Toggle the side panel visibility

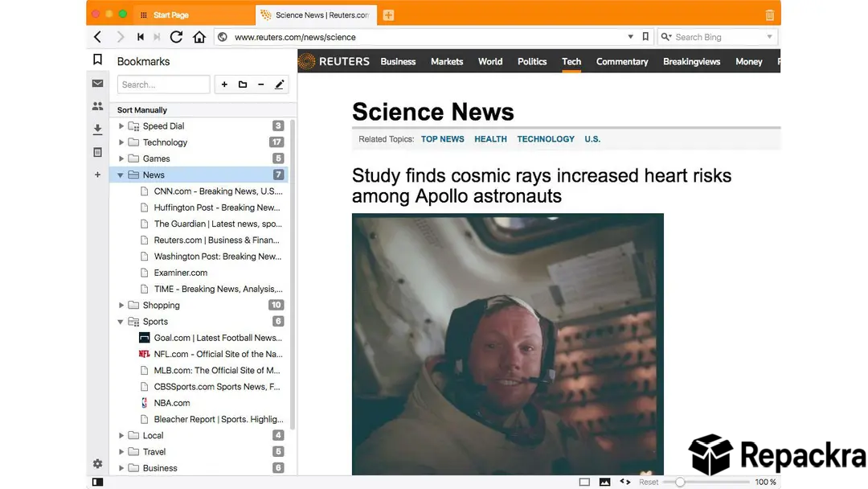click(97, 483)
